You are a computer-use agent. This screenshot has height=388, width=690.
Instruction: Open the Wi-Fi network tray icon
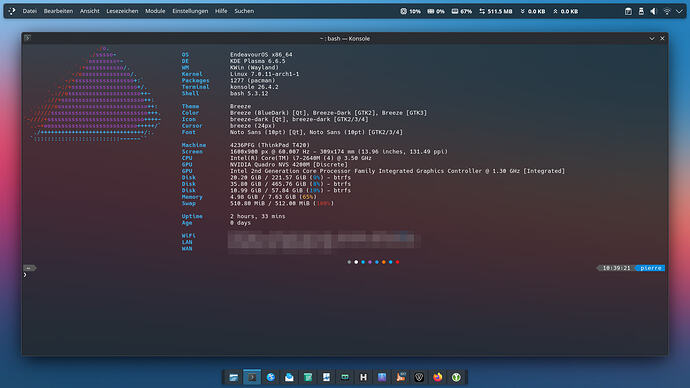click(667, 11)
